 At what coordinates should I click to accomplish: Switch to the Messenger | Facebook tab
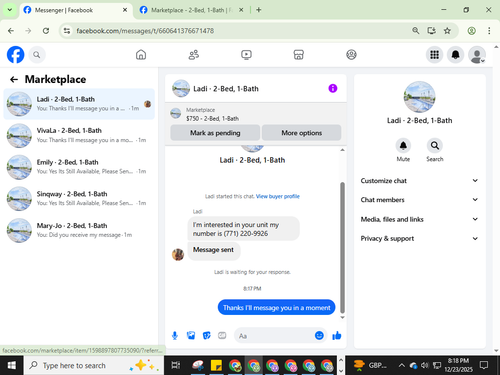(x=76, y=10)
